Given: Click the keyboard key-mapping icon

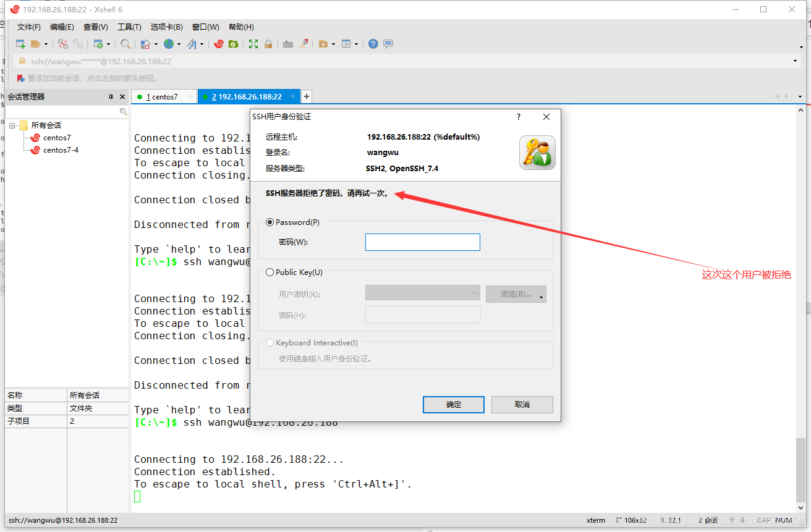Looking at the screenshot, I should pyautogui.click(x=288, y=44).
